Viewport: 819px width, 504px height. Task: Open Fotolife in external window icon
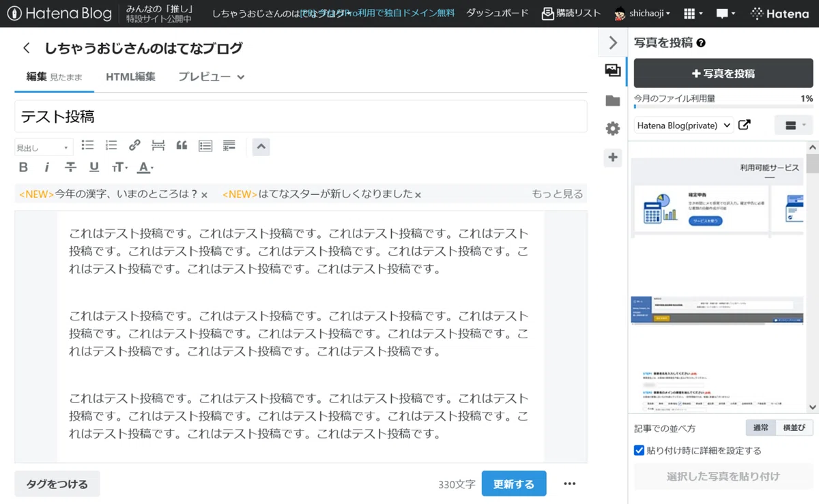(x=745, y=125)
